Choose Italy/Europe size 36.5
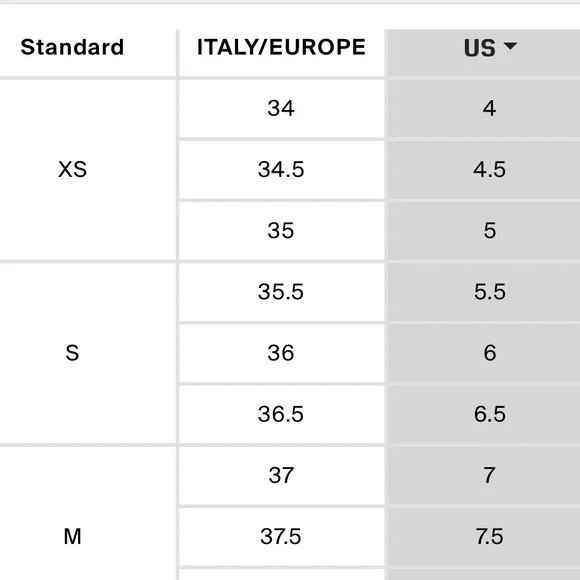 (281, 414)
